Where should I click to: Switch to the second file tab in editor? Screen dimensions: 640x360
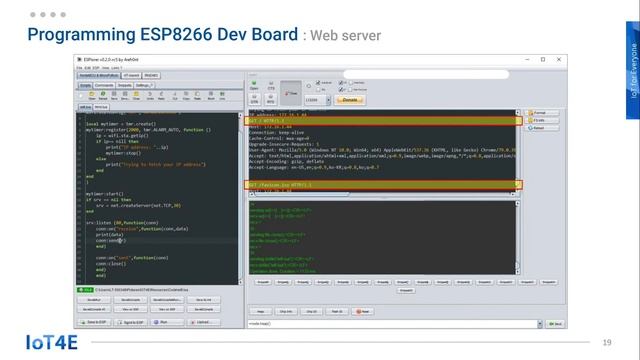pos(101,107)
